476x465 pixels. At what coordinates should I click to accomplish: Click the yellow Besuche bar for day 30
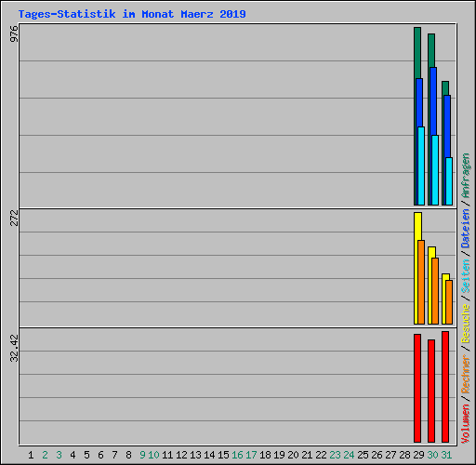[x=431, y=252]
